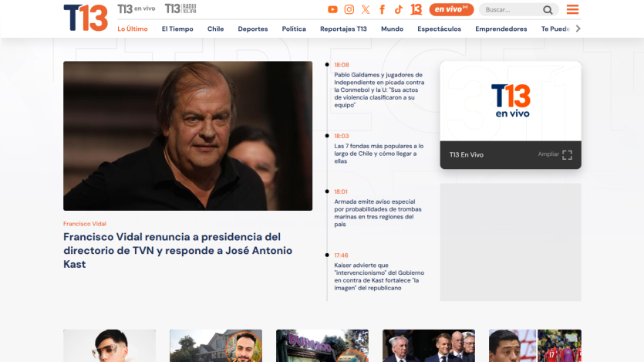Open Reportajes T13 section
The image size is (644, 362).
point(343,29)
